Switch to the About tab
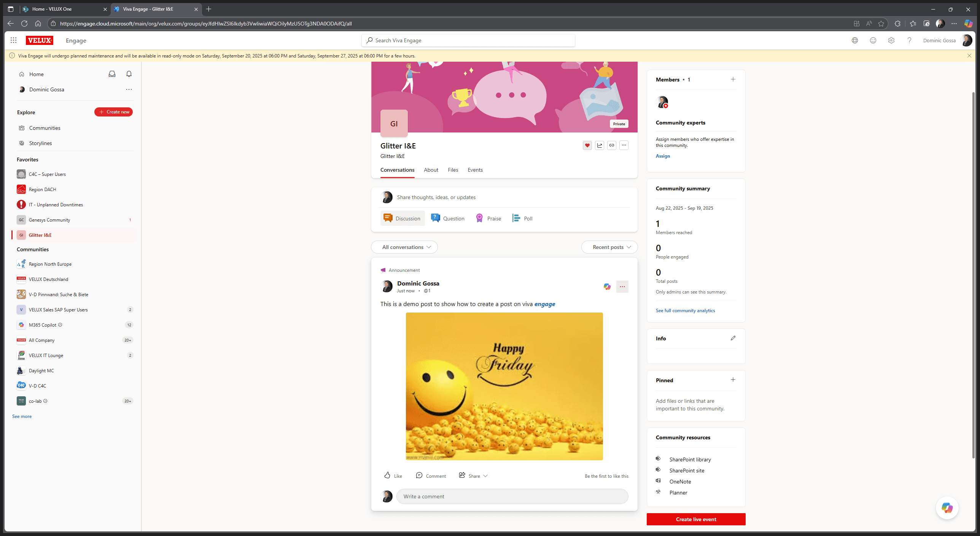The image size is (980, 536). click(x=431, y=170)
